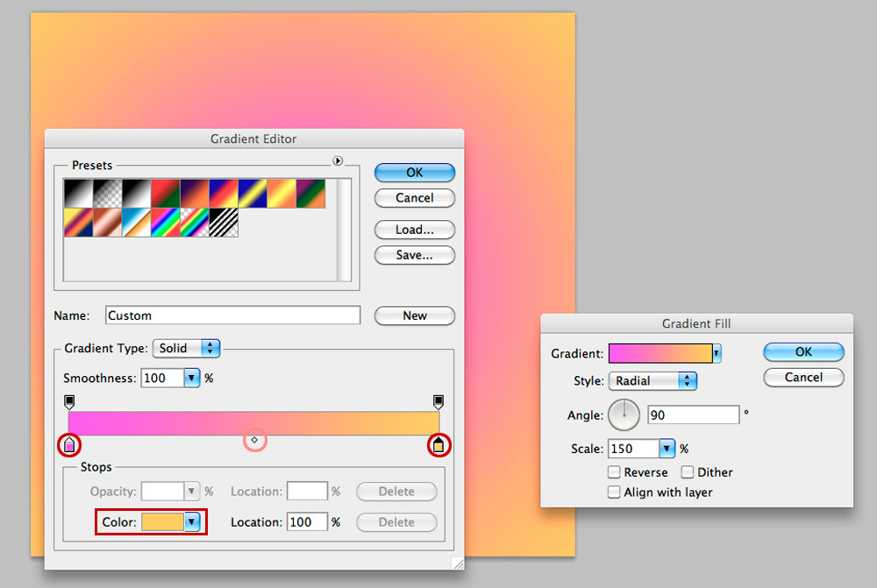Screen dimensions: 877x588
Task: Click the Smoothness value field
Action: pos(161,379)
